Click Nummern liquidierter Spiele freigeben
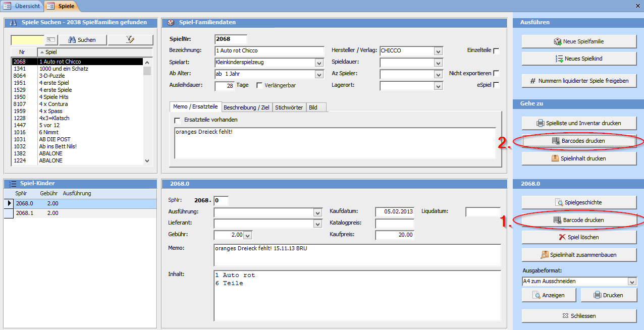The height and width of the screenshot is (330, 644). 579,81
